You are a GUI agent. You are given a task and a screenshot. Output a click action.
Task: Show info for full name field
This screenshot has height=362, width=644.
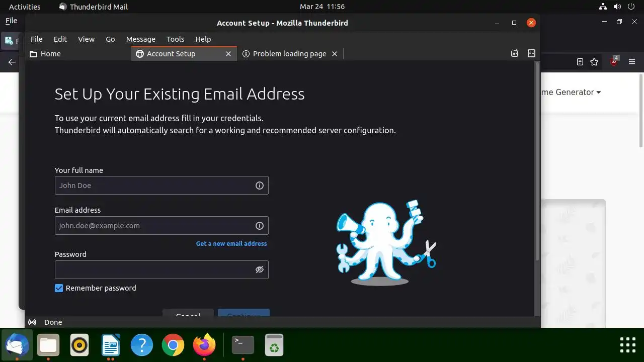[x=260, y=186]
